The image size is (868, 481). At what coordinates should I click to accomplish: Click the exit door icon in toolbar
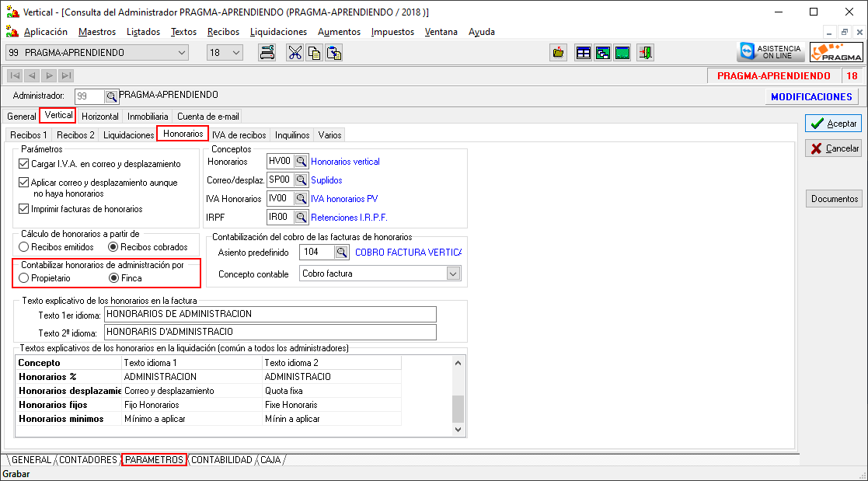645,53
